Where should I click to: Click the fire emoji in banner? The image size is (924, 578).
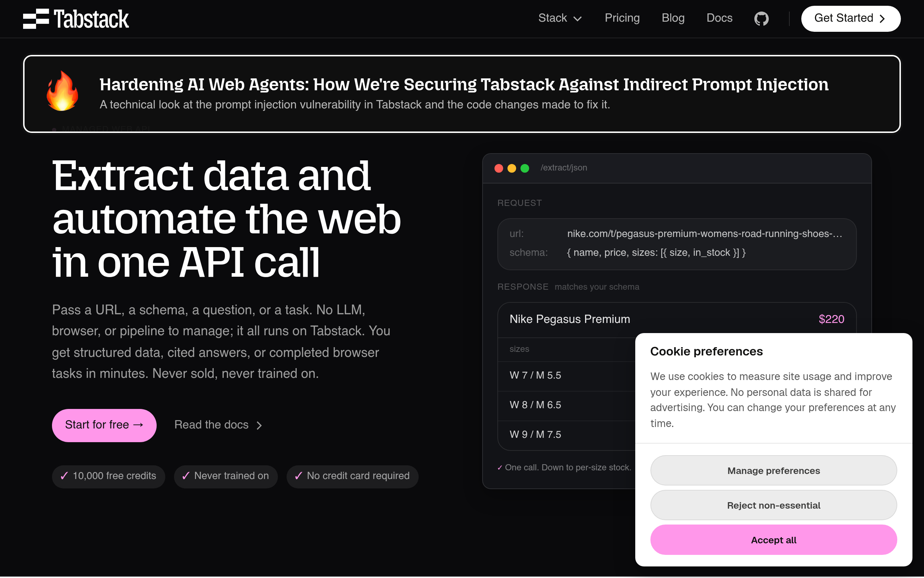point(62,91)
